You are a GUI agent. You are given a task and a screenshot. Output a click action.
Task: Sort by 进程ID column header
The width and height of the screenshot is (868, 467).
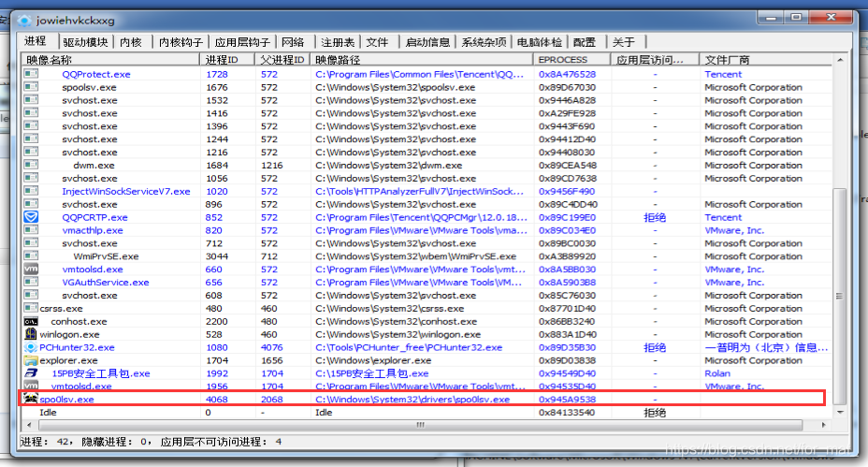tap(227, 59)
